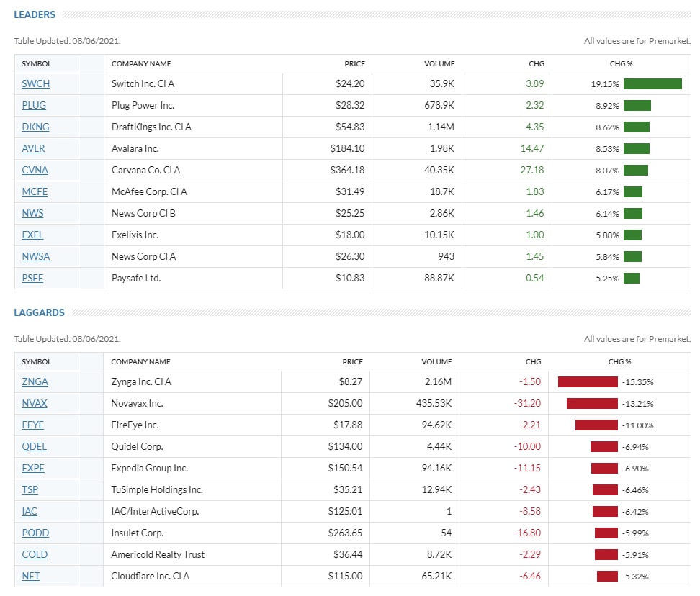Click the $205.00 price for Novavax
This screenshot has height=596, width=700.
pos(345,403)
